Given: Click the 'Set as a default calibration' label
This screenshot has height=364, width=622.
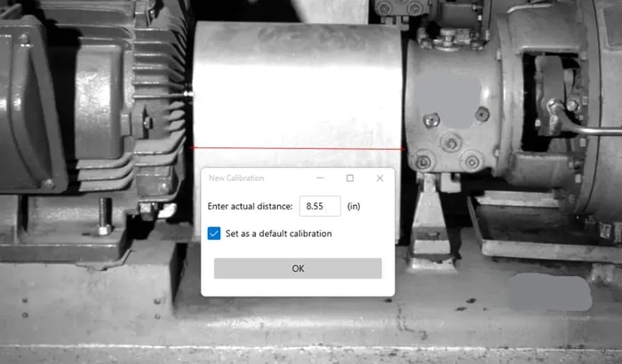Looking at the screenshot, I should coord(278,233).
